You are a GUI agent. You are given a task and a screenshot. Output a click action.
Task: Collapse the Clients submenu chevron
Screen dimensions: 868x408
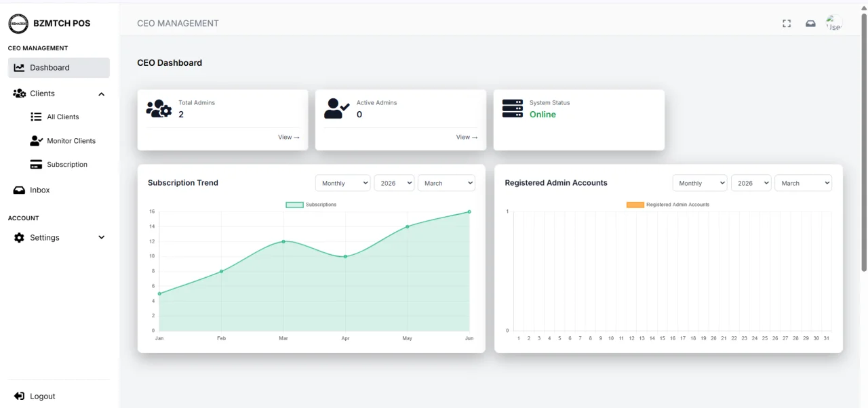coord(102,94)
